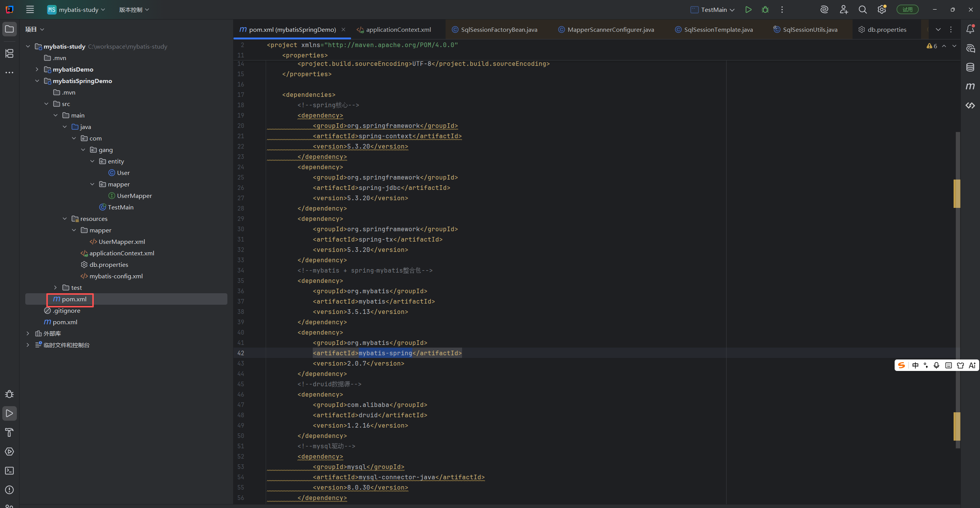Show hidden editor tabs dropdown
The width and height of the screenshot is (980, 508).
[x=938, y=29]
